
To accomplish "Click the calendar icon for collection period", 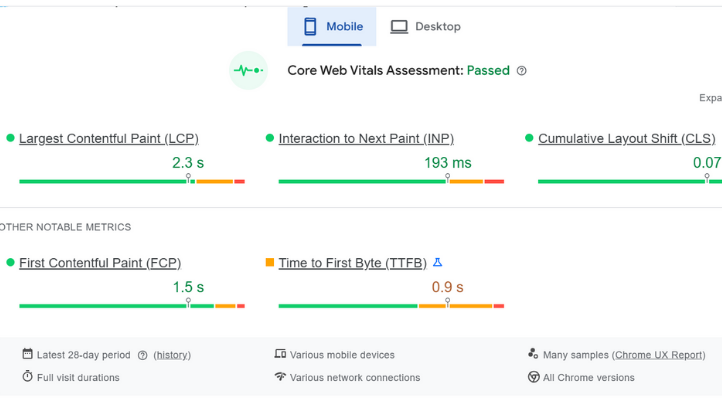I will [x=27, y=354].
